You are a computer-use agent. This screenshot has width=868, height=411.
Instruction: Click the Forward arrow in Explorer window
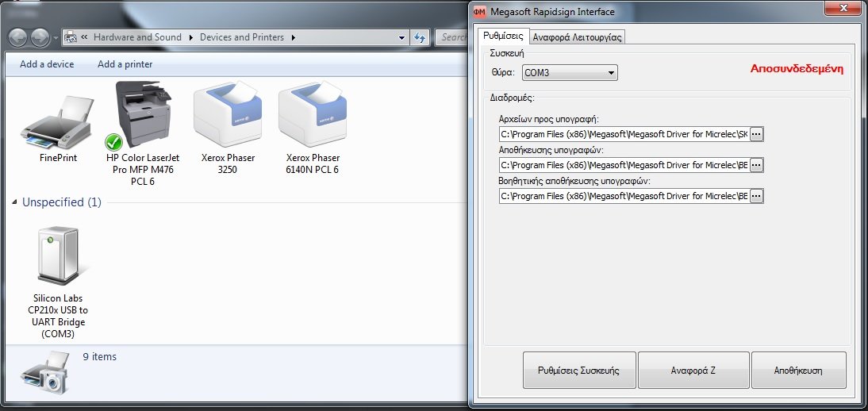(x=40, y=37)
